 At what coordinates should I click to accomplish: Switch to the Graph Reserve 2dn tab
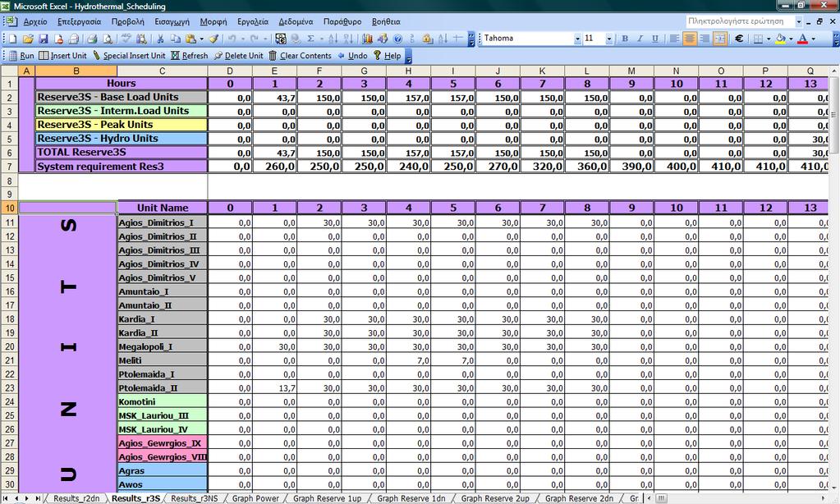point(579,498)
